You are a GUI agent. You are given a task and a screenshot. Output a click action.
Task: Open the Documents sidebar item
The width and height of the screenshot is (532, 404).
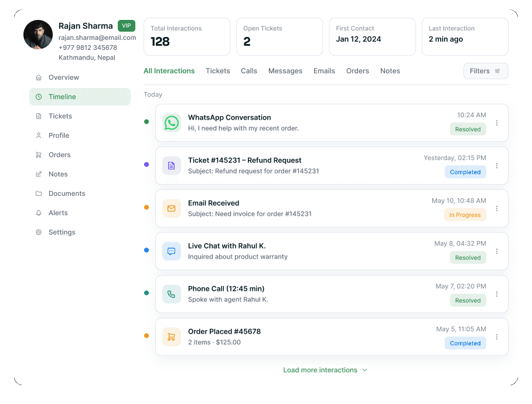[x=80, y=193]
